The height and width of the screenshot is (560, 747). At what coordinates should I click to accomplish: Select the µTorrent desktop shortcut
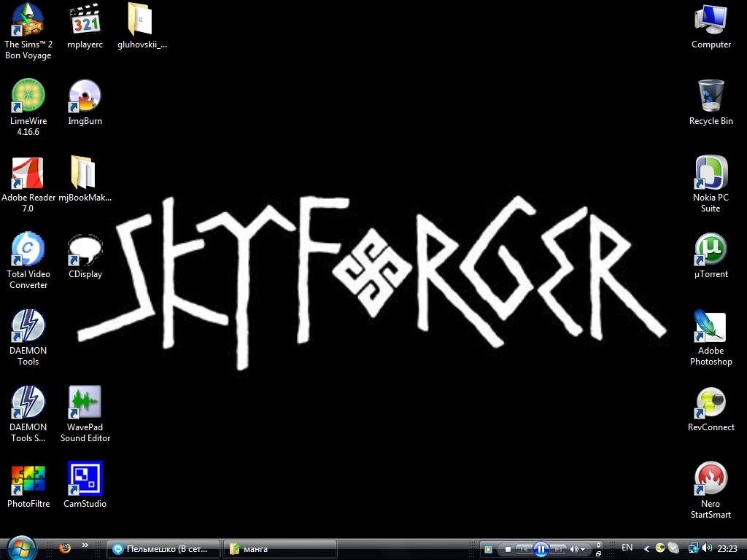click(x=711, y=256)
